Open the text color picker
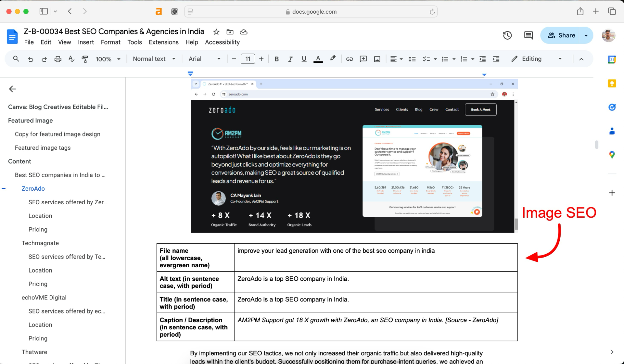 coord(318,59)
